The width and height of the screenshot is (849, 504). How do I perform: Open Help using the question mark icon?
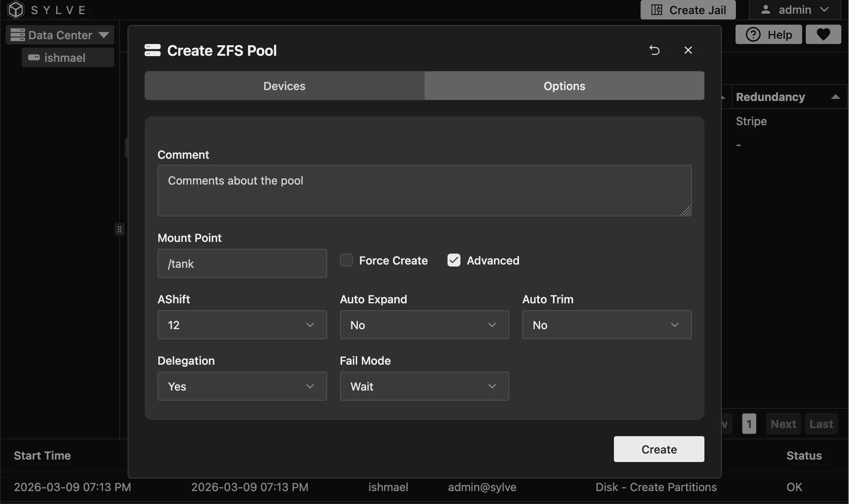(x=753, y=34)
